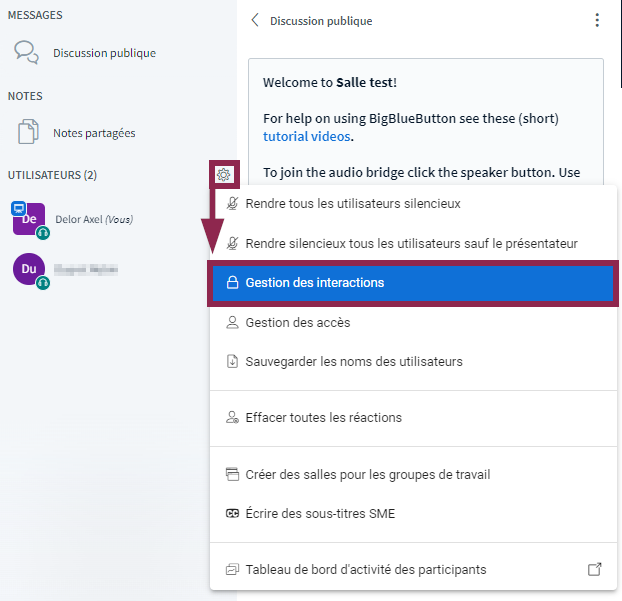622x601 pixels.
Task: Open the users management gear icon
Action: (224, 175)
